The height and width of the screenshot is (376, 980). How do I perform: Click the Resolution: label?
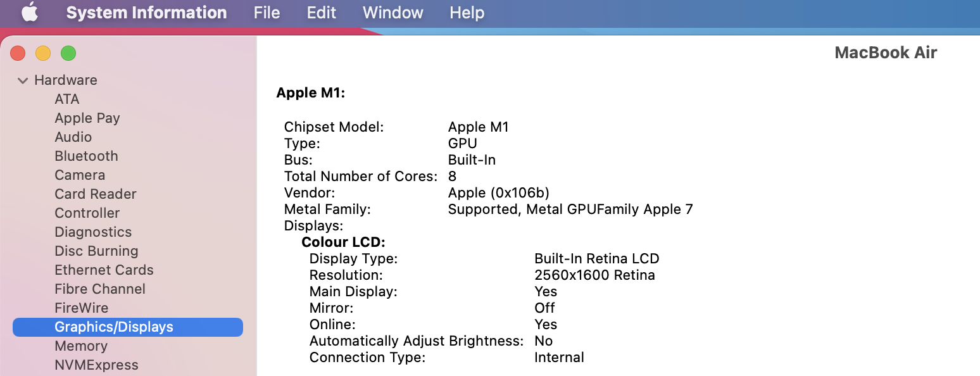tap(346, 275)
